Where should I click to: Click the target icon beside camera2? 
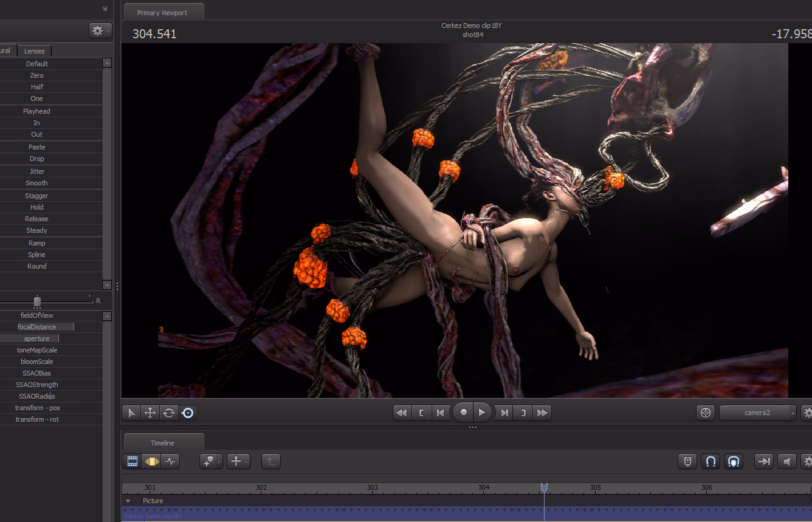pyautogui.click(x=705, y=413)
